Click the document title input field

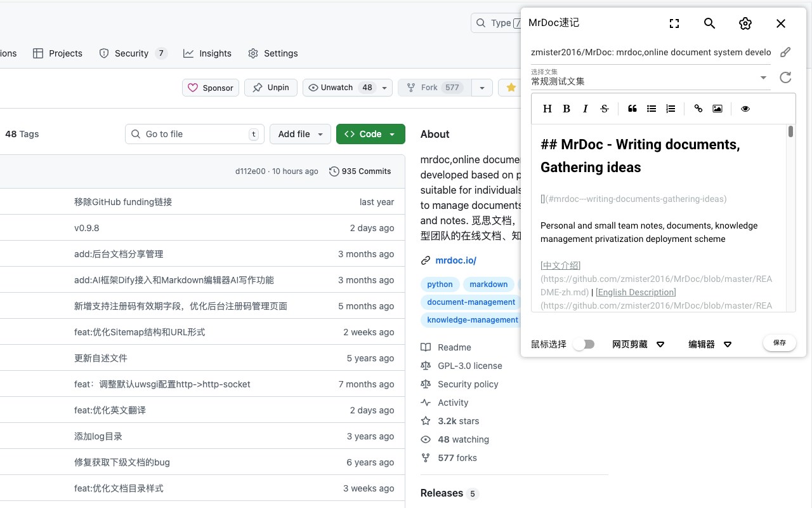tap(651, 52)
